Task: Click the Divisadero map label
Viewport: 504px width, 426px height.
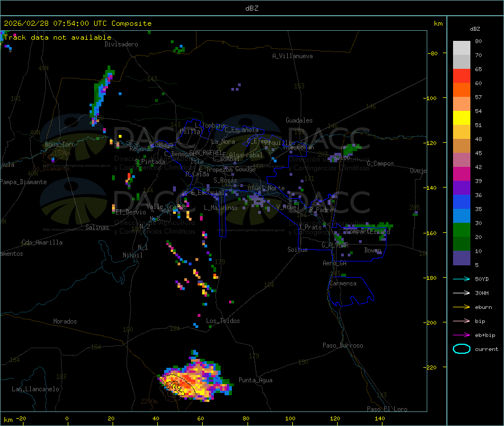Action: pyautogui.click(x=121, y=44)
